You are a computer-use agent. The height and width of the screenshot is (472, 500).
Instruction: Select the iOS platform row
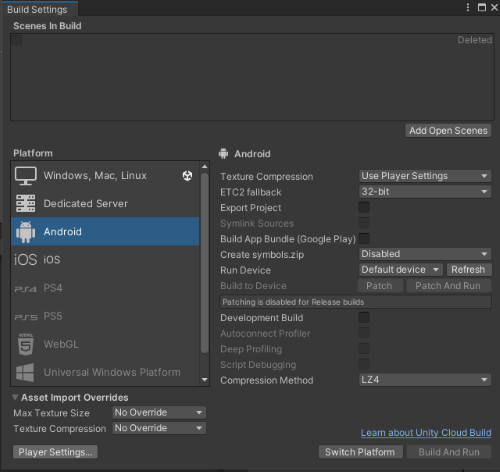click(x=105, y=260)
